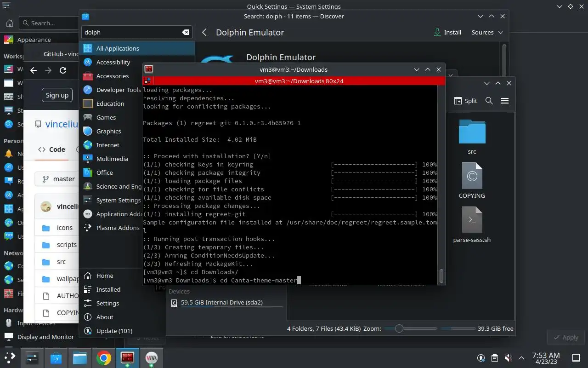Open Discover Settings page

pyautogui.click(x=107, y=303)
